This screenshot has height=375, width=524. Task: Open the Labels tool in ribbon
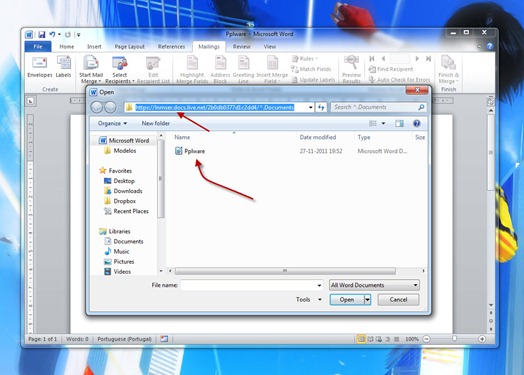[63, 67]
